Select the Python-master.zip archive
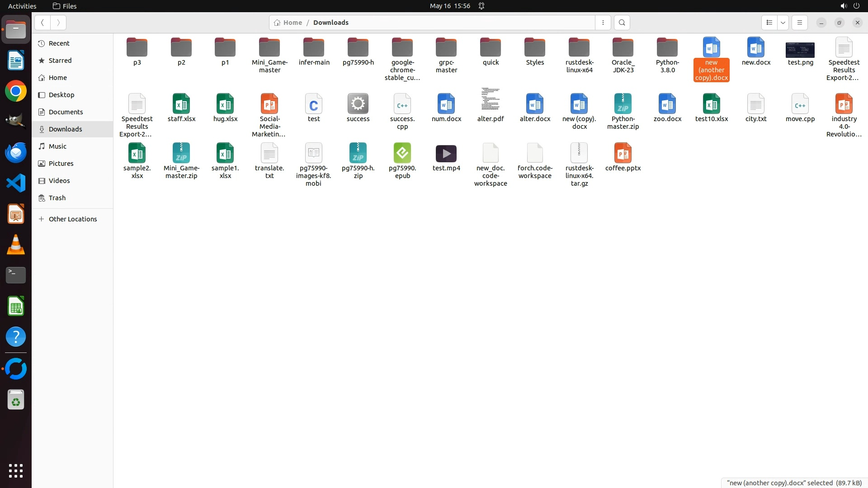 (623, 104)
